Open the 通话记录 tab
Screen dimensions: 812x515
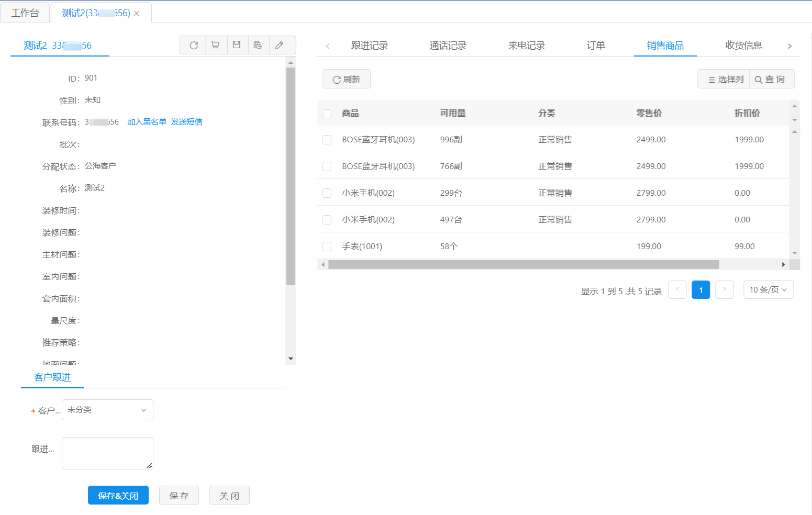point(448,46)
